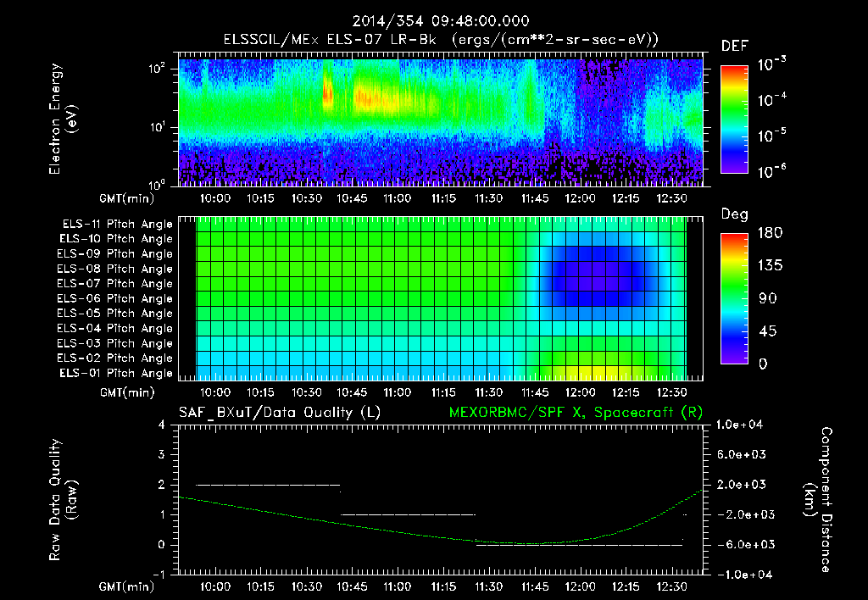Pick the DEF rainbow color scale bar
Viewport: 868px width, 600px height.
click(x=734, y=119)
